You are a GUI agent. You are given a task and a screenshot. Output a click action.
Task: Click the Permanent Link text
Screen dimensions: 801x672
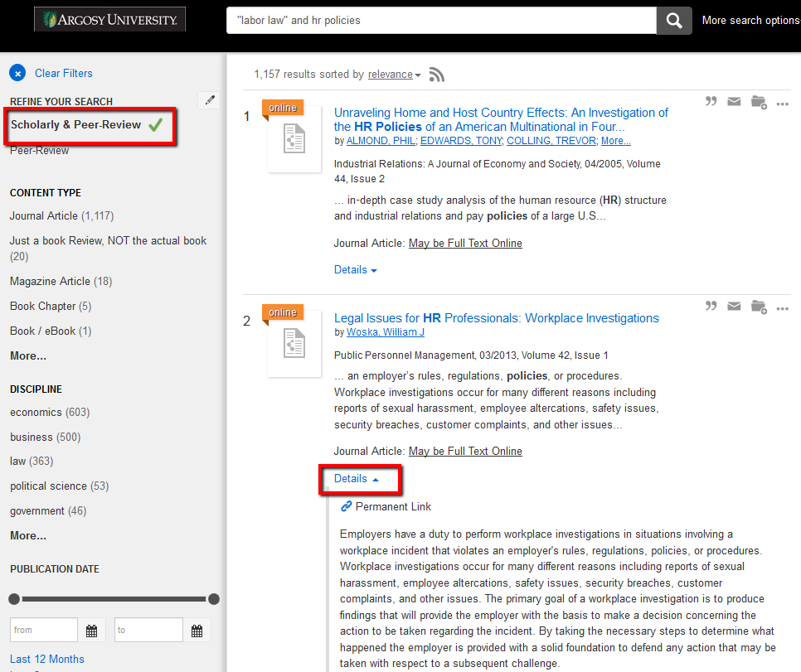393,506
